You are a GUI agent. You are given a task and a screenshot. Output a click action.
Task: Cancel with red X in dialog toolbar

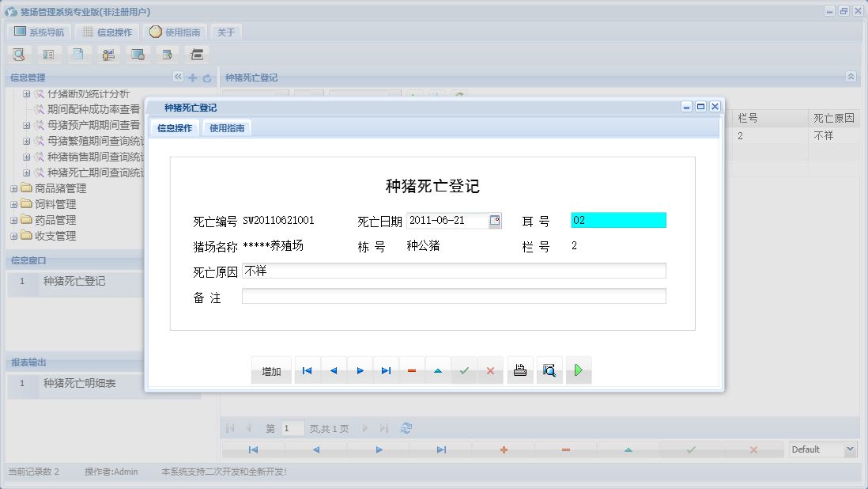tap(490, 370)
